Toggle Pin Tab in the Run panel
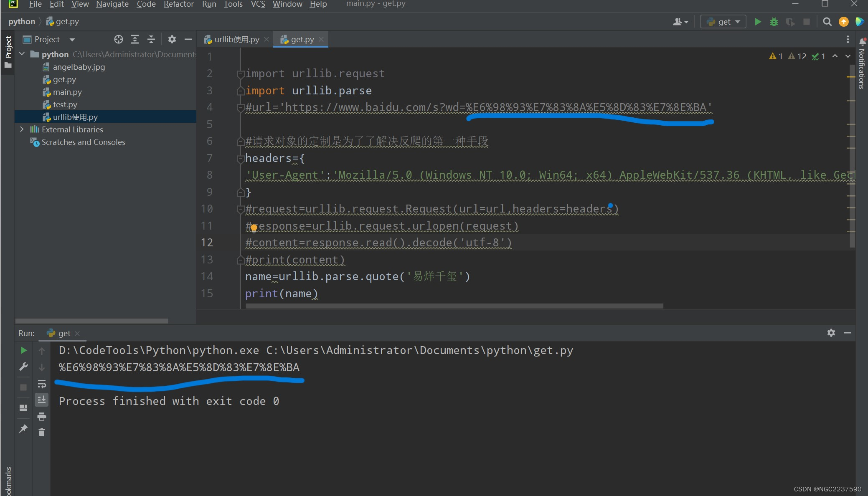 click(23, 428)
